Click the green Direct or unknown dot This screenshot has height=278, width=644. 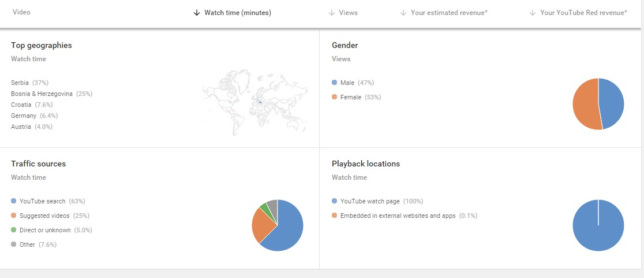[14, 230]
